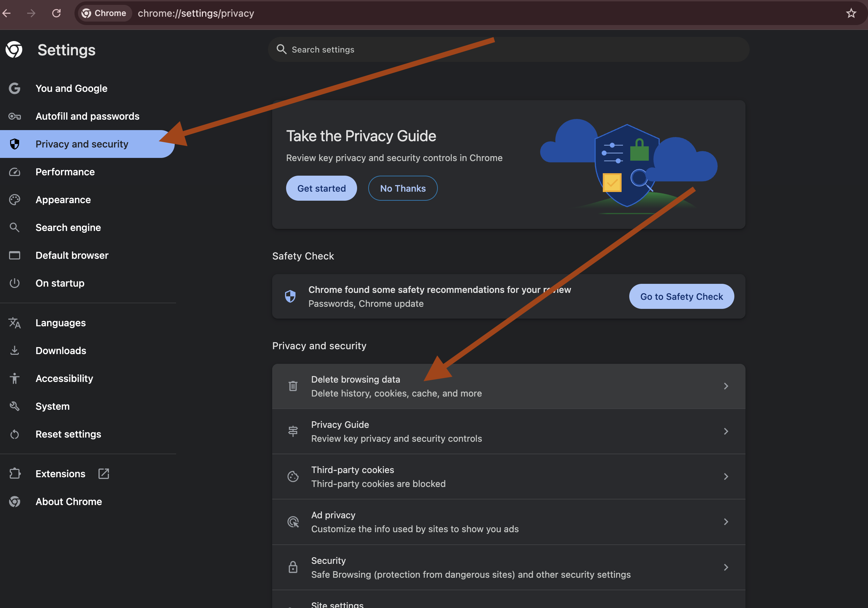Screen dimensions: 868x608
Task: Click the Go to Safety Check button
Action: (681, 296)
